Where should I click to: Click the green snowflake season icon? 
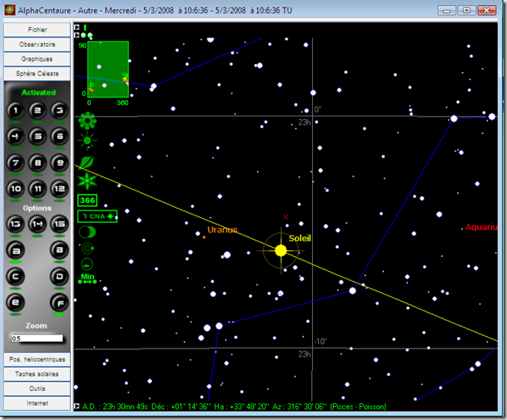pos(87,181)
